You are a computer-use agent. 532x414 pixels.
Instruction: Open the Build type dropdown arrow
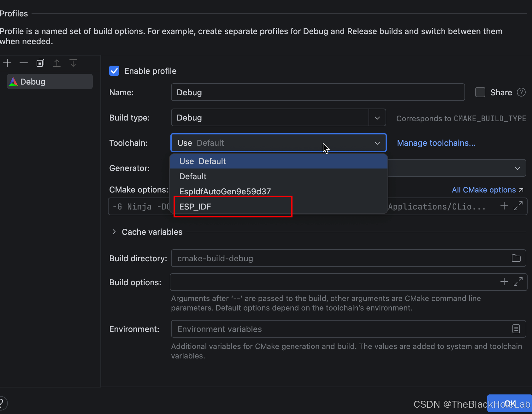point(377,117)
